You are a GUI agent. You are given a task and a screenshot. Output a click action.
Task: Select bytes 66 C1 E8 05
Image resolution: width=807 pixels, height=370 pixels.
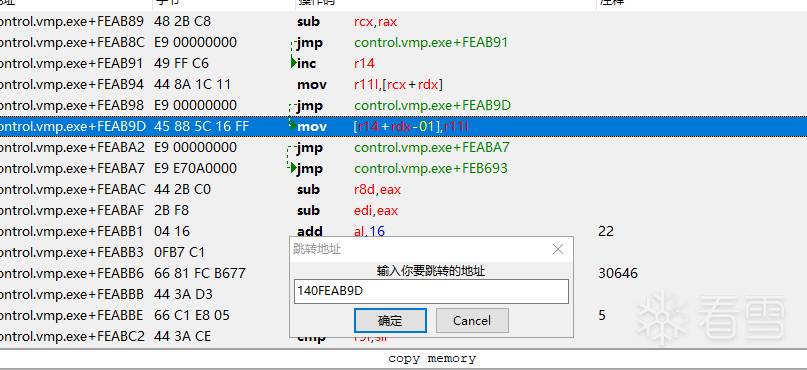(x=192, y=315)
